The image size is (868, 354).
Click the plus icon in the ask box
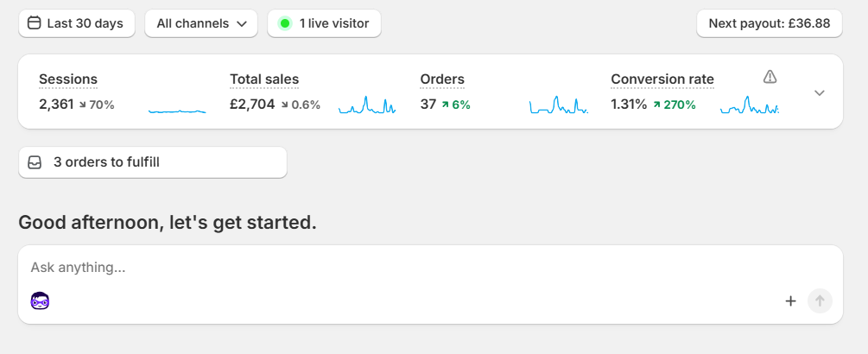[x=790, y=300]
